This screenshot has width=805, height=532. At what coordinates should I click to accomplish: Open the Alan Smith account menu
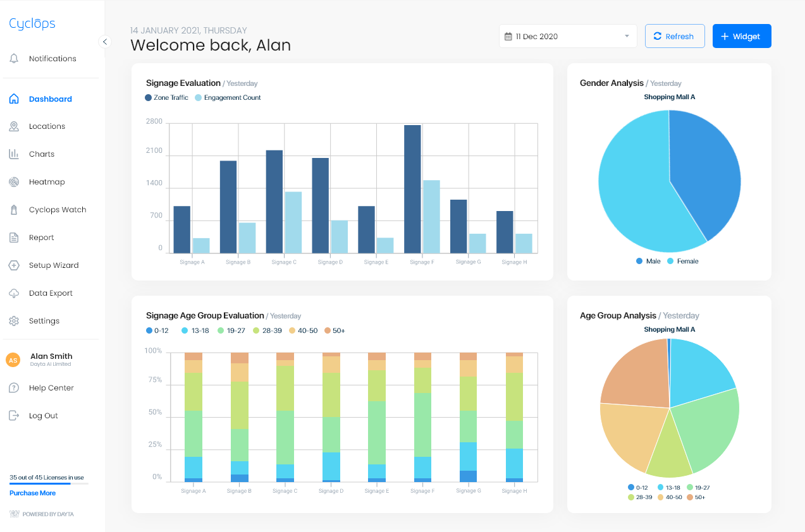(x=51, y=360)
